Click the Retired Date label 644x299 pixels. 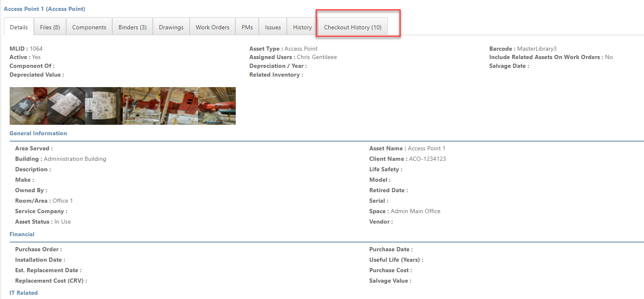pos(389,190)
